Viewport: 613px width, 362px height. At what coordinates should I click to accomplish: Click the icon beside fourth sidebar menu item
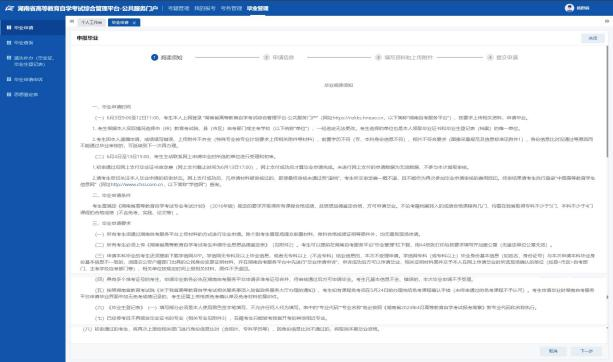[x=9, y=79]
